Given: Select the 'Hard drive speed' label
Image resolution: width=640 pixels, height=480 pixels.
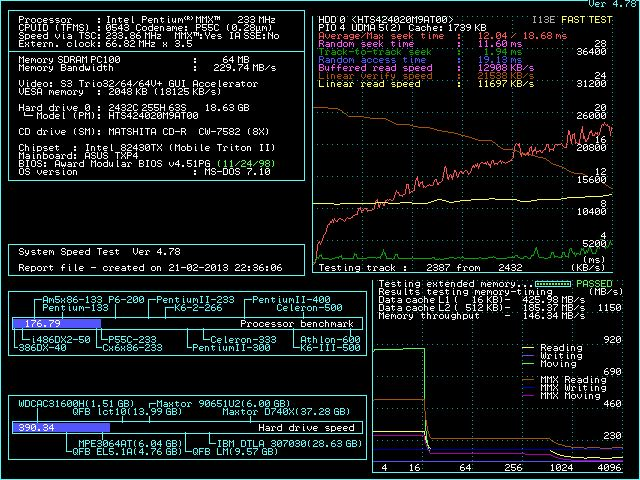Looking at the screenshot, I should tap(306, 427).
